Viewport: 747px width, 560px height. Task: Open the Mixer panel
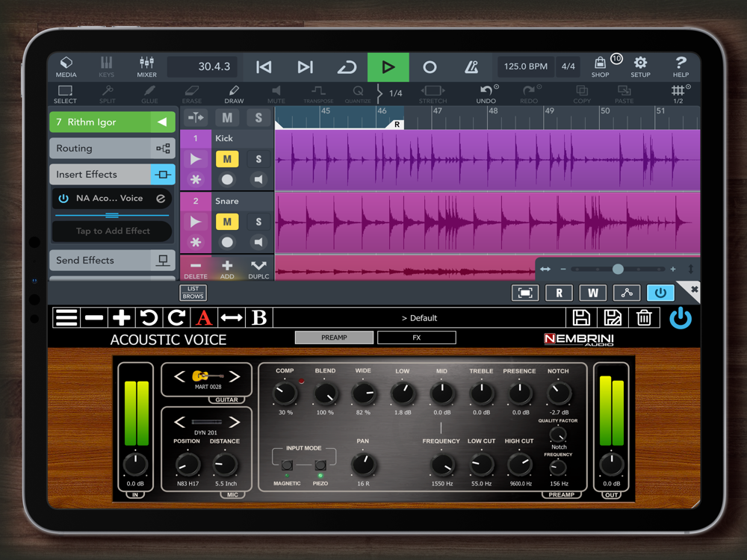tap(146, 67)
